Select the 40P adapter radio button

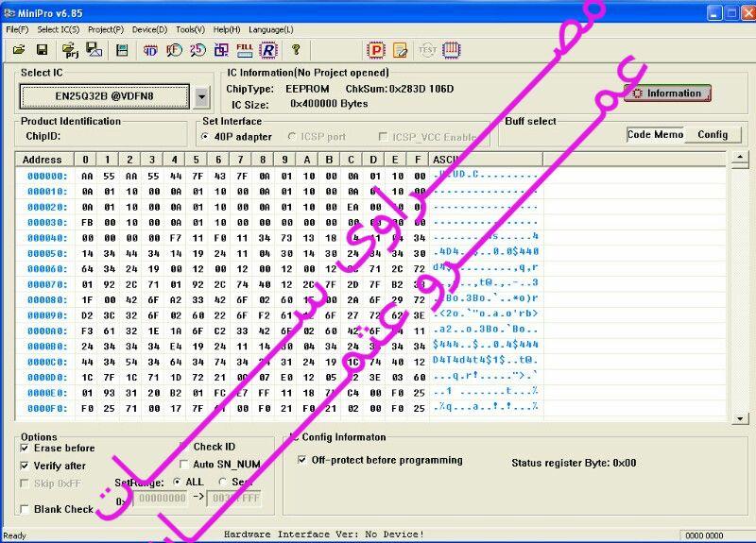coord(205,137)
